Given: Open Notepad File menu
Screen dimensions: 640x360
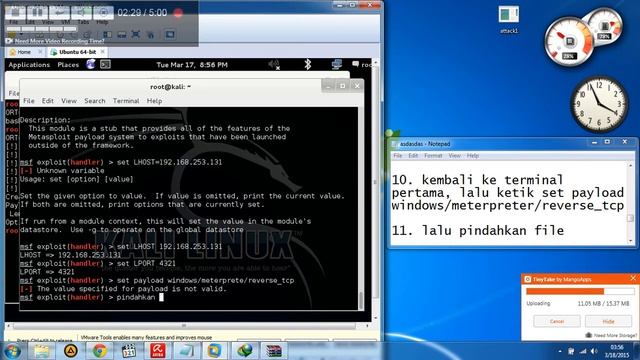Looking at the screenshot, I should (398, 156).
